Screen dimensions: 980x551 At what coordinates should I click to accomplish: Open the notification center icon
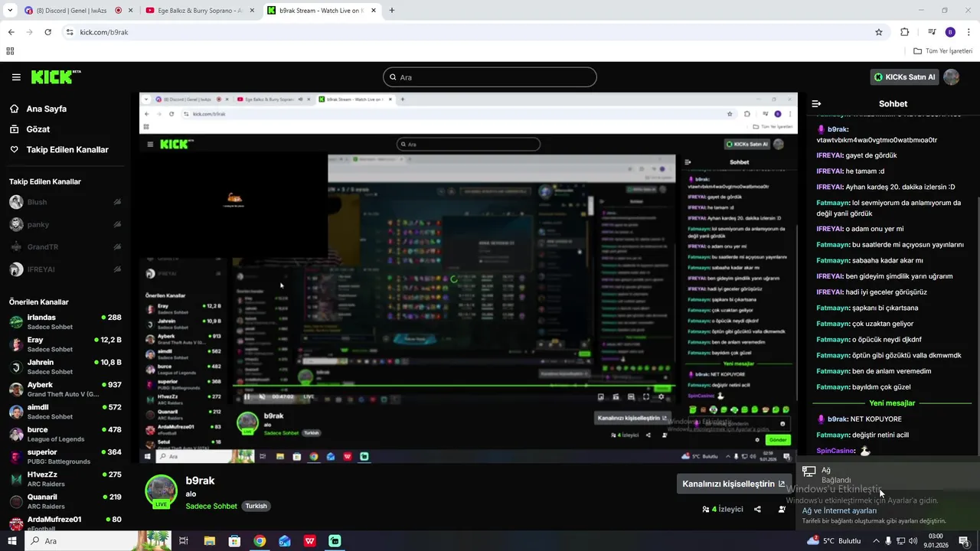(964, 541)
